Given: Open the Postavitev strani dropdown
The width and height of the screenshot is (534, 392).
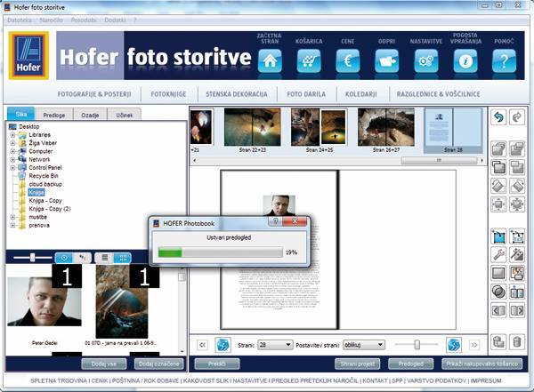Looking at the screenshot, I should tap(364, 345).
